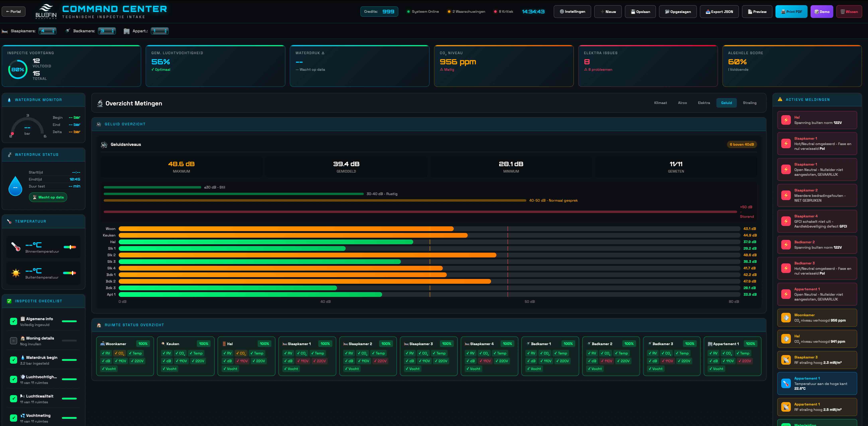Click the sun icon for Buitentemperatuur

16,273
